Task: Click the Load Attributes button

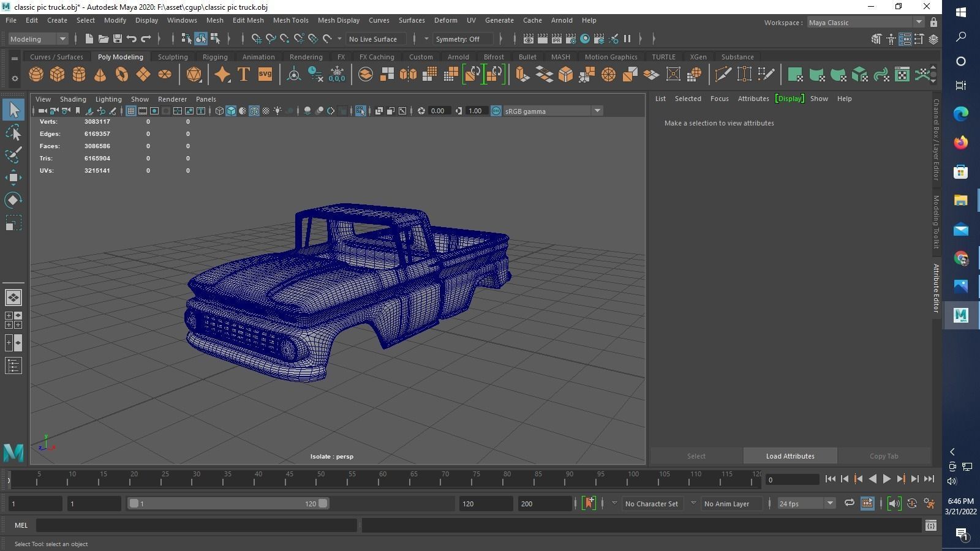Action: coord(790,455)
